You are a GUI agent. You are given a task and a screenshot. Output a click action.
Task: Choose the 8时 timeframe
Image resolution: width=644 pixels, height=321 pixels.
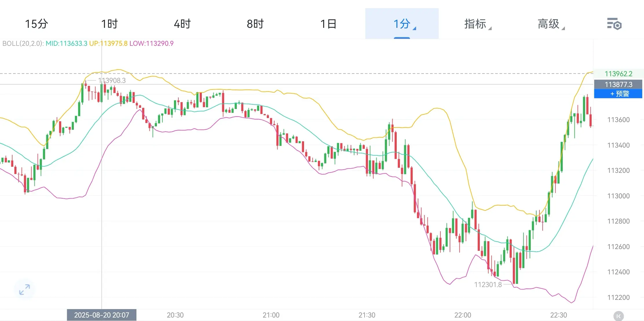[x=255, y=24]
